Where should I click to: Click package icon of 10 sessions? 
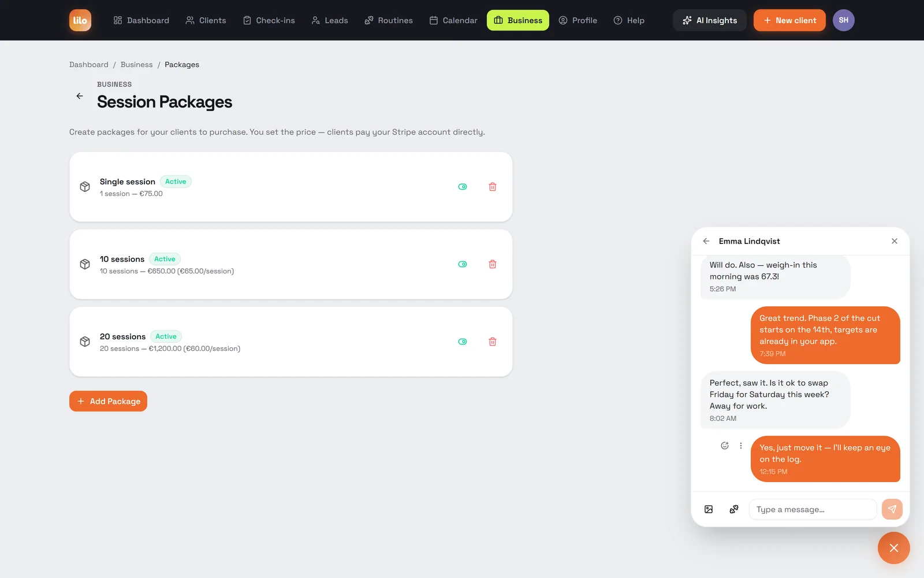pos(85,264)
